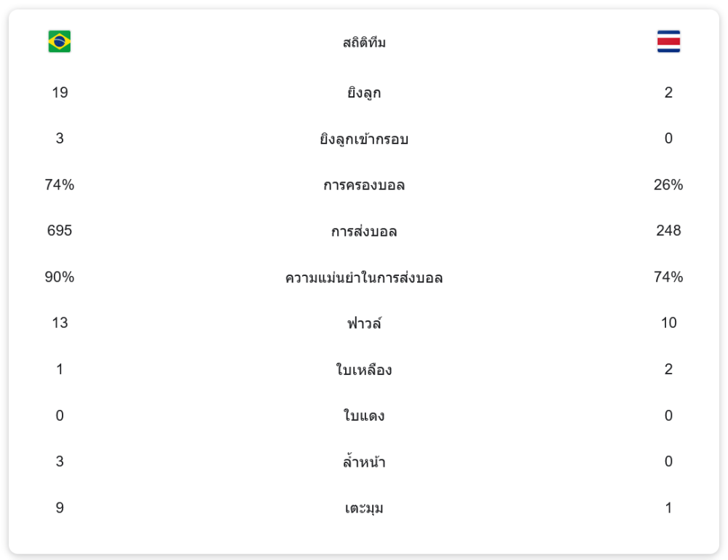Click Costa Rica's 26% possession value
Screen dimensions: 728x560
668,185
